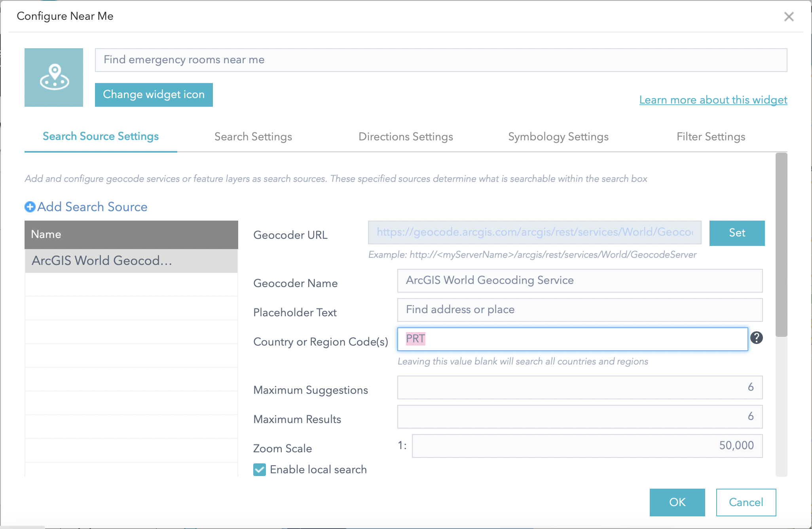Select ArcGIS World Geocod... row in list
Image resolution: width=812 pixels, height=529 pixels.
131,261
